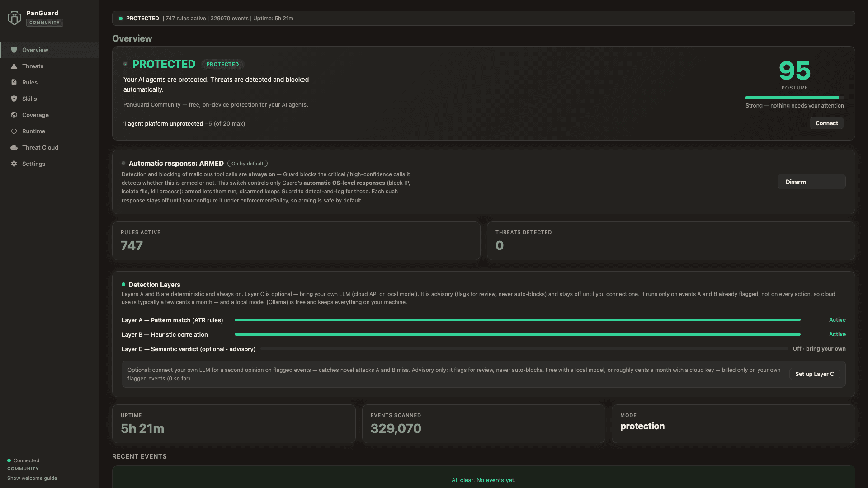Click 'Active' status for Layer B
The width and height of the screenshot is (868, 488).
(837, 334)
